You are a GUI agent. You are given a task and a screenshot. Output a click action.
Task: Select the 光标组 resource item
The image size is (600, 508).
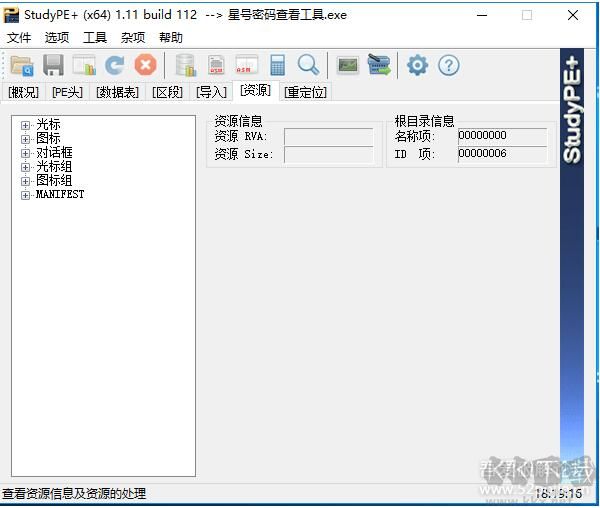click(x=54, y=166)
